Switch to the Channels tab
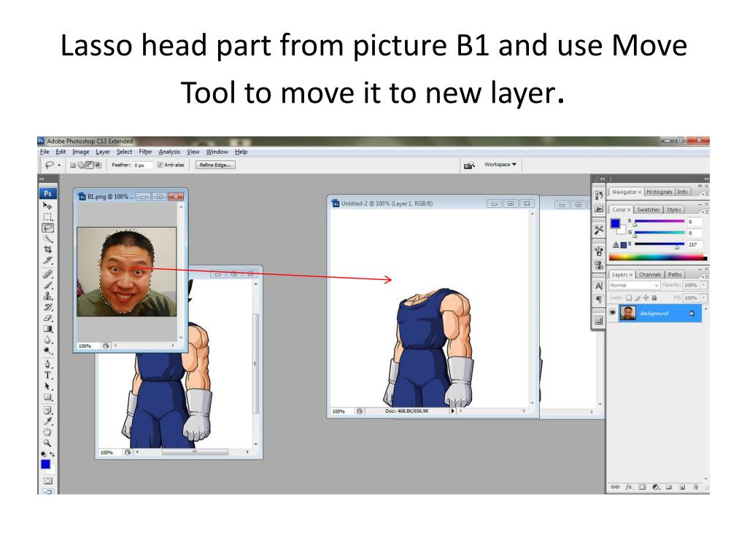The image size is (747, 560). click(x=650, y=275)
